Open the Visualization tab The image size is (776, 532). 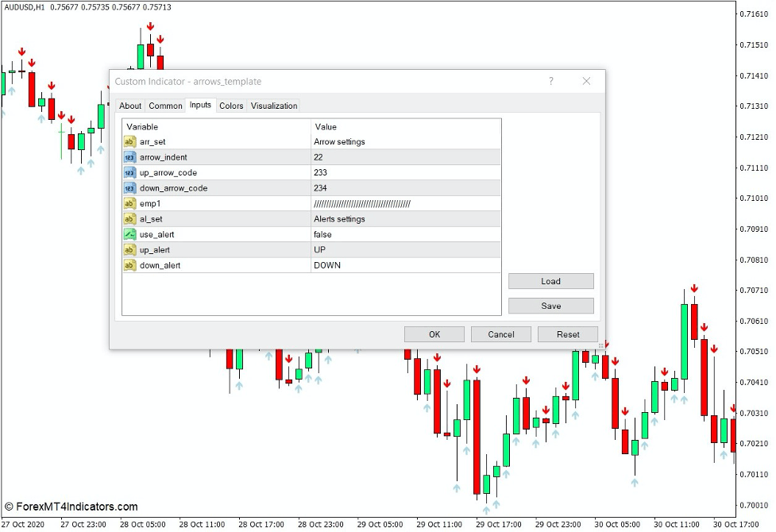click(274, 105)
